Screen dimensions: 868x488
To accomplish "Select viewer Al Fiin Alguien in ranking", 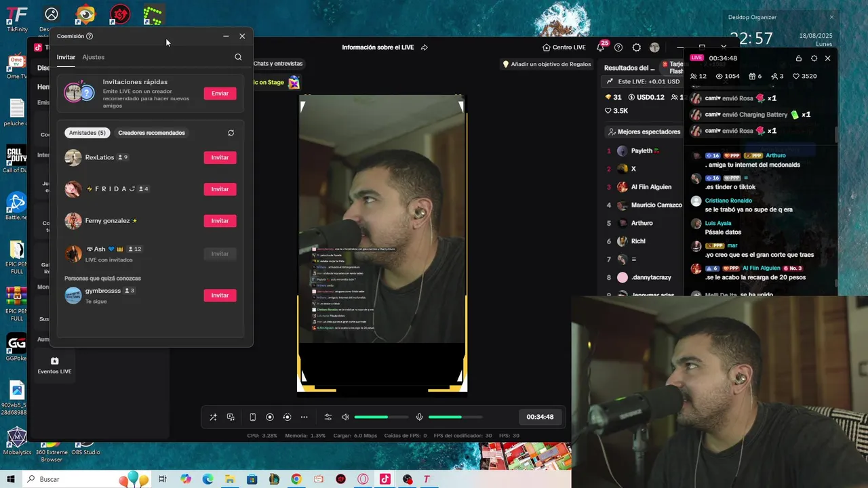I will (651, 187).
